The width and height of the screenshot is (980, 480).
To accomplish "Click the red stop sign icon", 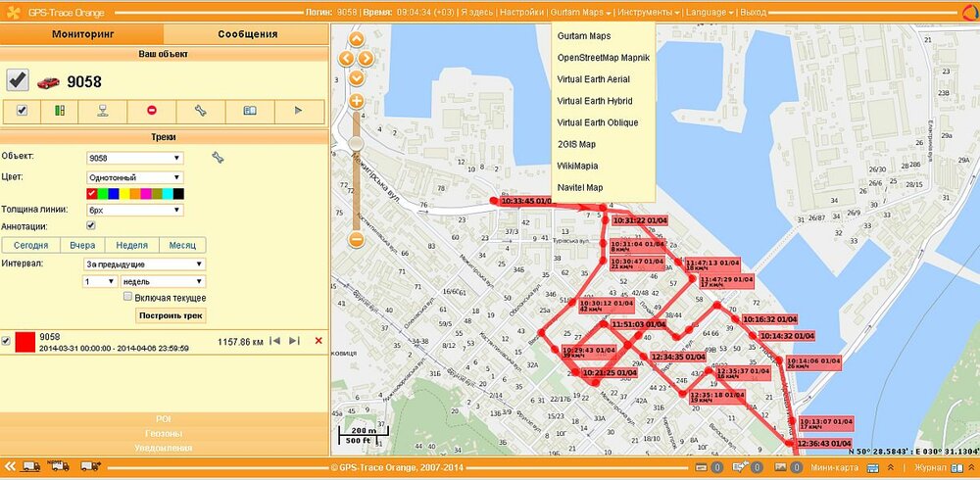I will [151, 111].
